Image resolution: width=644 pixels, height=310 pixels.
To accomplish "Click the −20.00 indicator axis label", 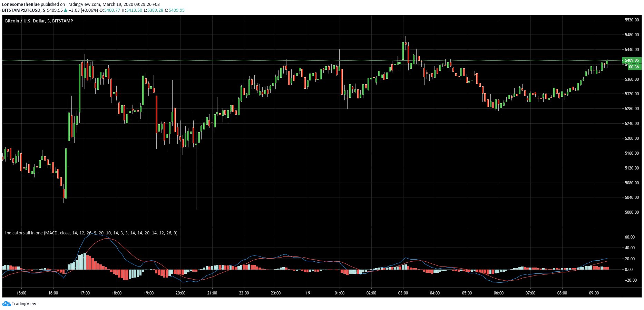I will [x=631, y=280].
